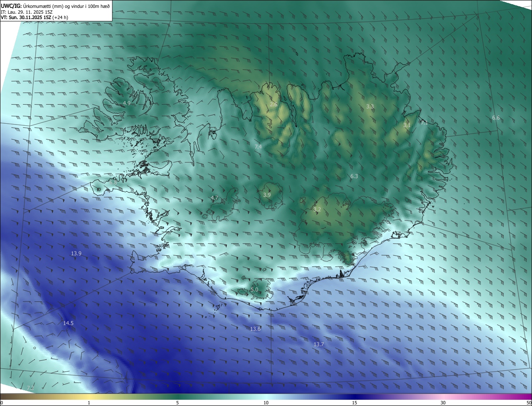This screenshot has width=532, height=406.
Task: Click the initial time line 'IT: Lau. 29. 11. 2025 15Z'
Action: (x=27, y=12)
